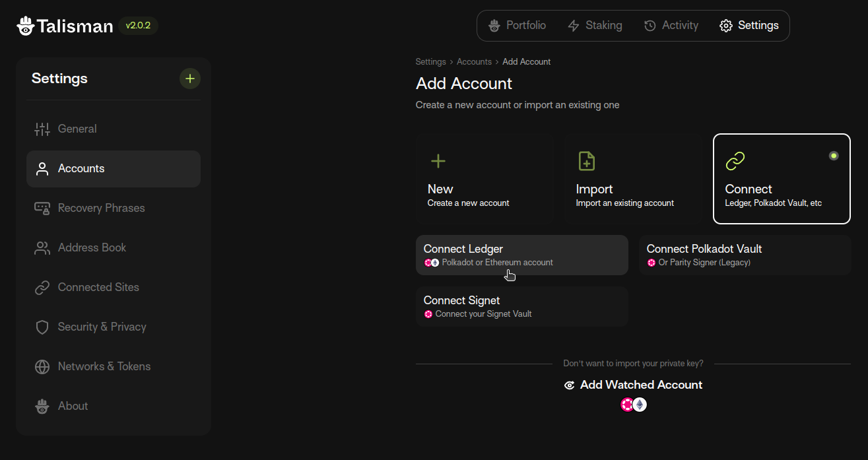Click the Recovery Phrases lock icon
Image resolution: width=868 pixels, height=460 pixels.
[x=42, y=209]
